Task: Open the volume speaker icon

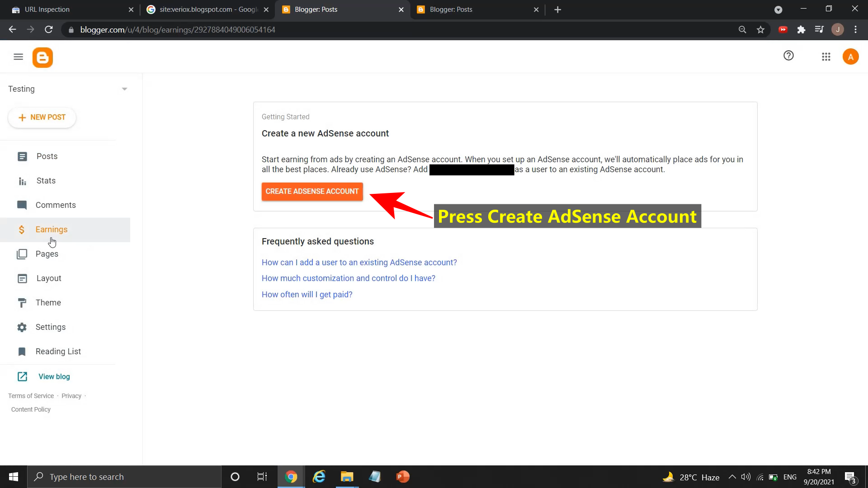Action: (x=746, y=477)
